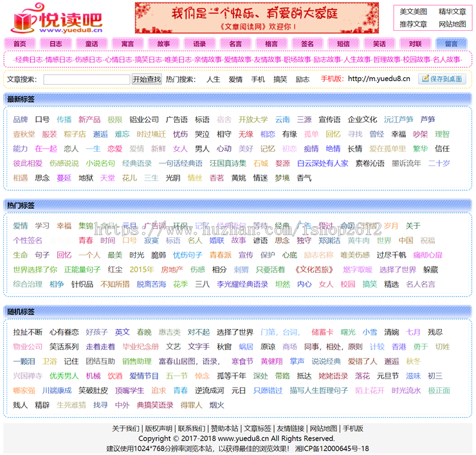Viewport: 476px width, 455px height.
Task: Go to 推荐文章 in top box
Action: click(x=413, y=24)
